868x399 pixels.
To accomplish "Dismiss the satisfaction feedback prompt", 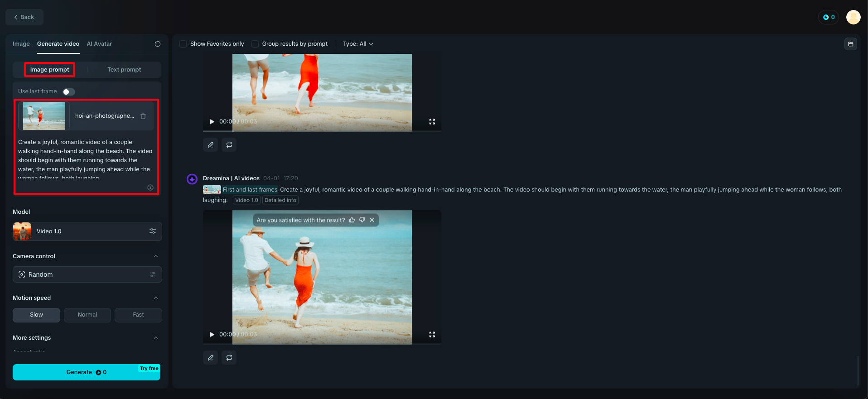I will (x=372, y=220).
